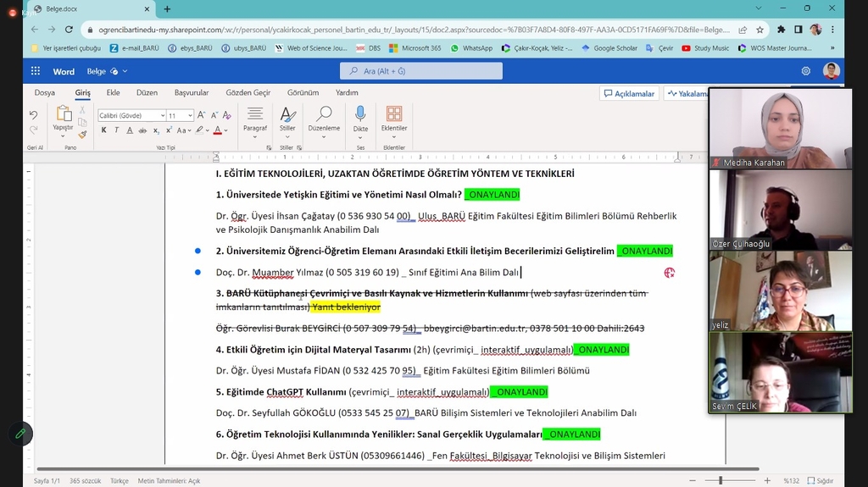868x487 pixels.
Task: Expand the Calibri (Gövde) font dropdown
Action: coord(131,115)
